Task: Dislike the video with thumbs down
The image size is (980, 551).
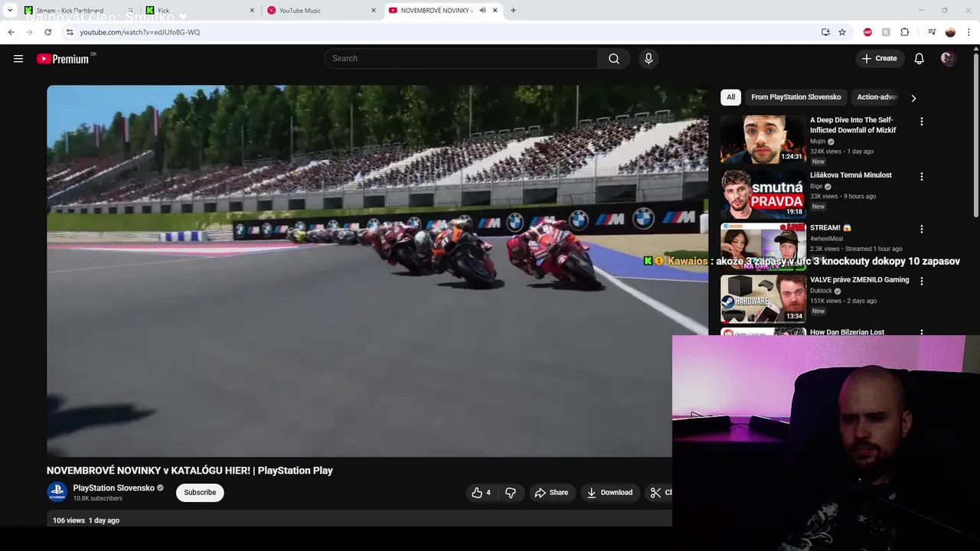Action: pyautogui.click(x=511, y=493)
